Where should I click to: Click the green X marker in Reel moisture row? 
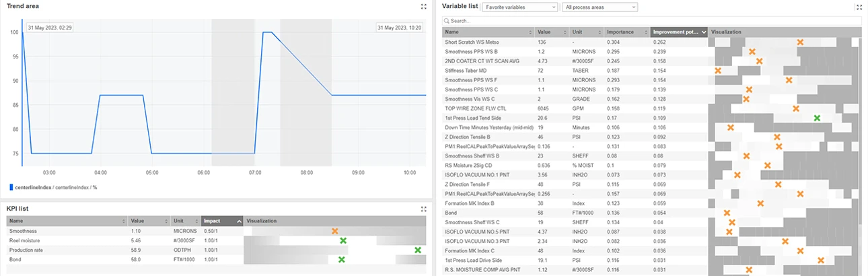click(x=342, y=240)
